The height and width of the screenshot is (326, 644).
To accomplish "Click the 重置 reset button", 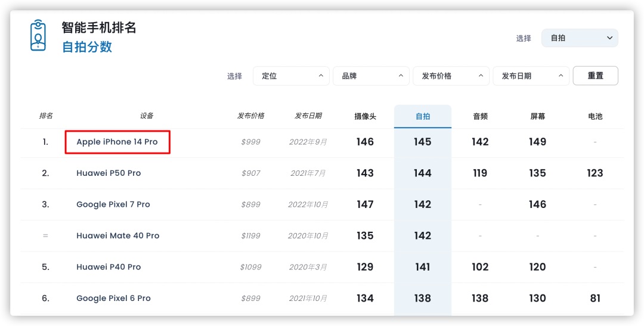I will coord(595,76).
